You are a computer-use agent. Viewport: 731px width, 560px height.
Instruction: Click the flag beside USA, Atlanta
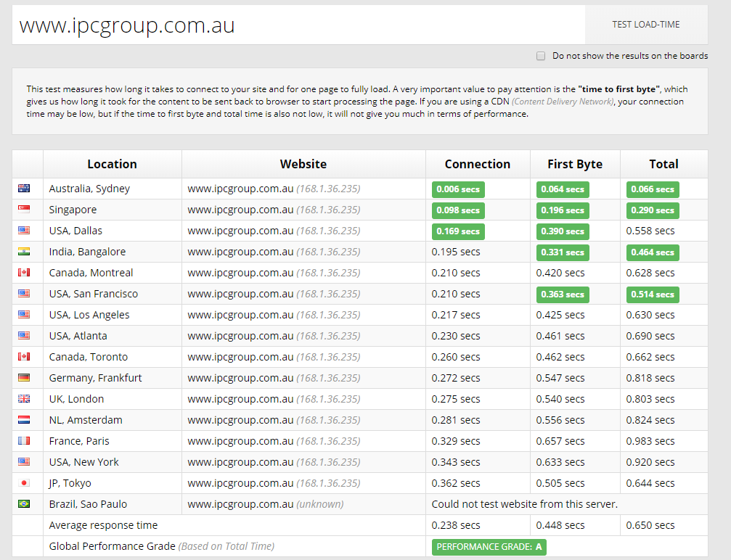(x=24, y=335)
